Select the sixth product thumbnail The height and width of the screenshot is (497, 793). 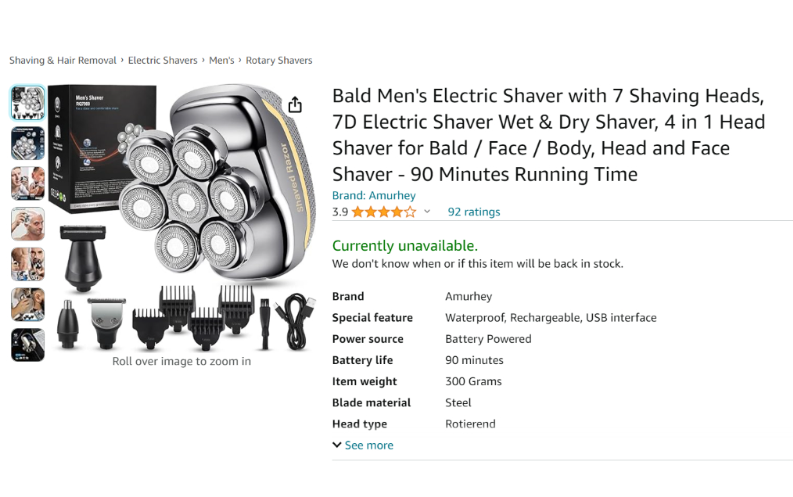(28, 305)
